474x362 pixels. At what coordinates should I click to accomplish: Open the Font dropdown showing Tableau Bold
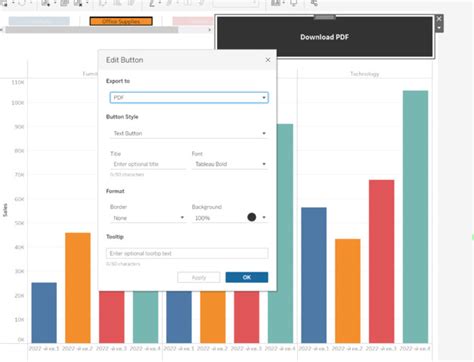coord(230,164)
